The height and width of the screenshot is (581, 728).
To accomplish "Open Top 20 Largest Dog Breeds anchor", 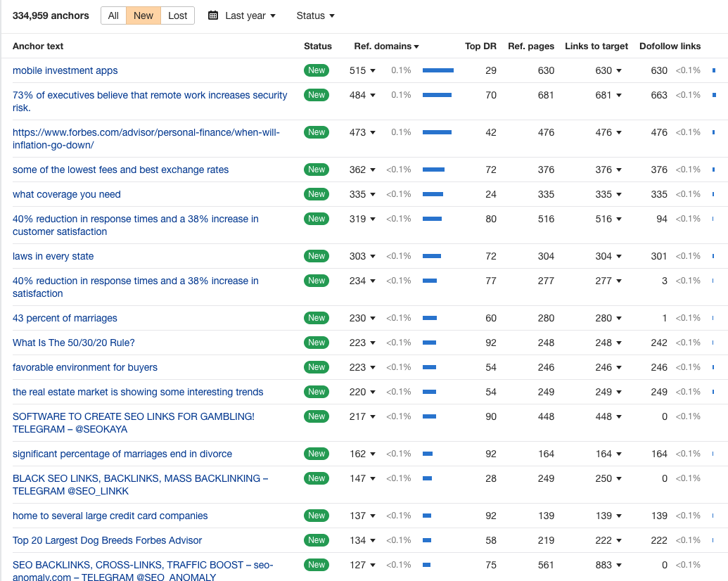I will (107, 540).
